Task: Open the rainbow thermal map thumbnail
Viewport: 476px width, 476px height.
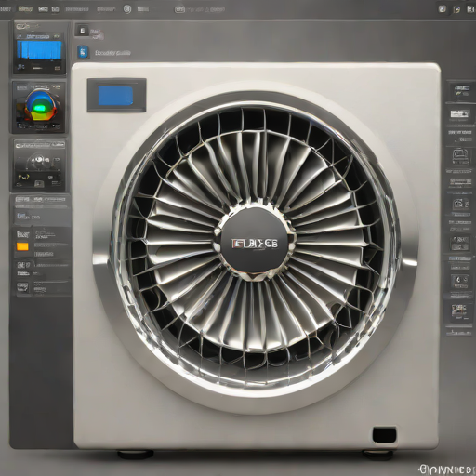Action: 39,107
